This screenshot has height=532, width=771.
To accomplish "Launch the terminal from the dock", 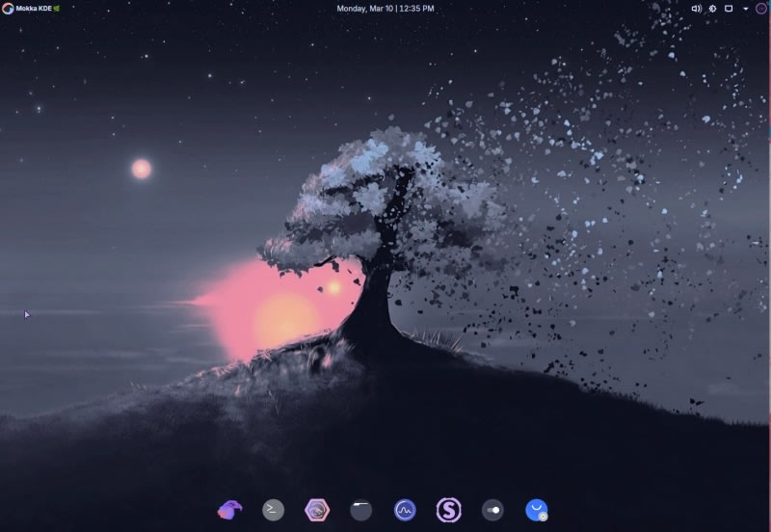I will click(273, 510).
